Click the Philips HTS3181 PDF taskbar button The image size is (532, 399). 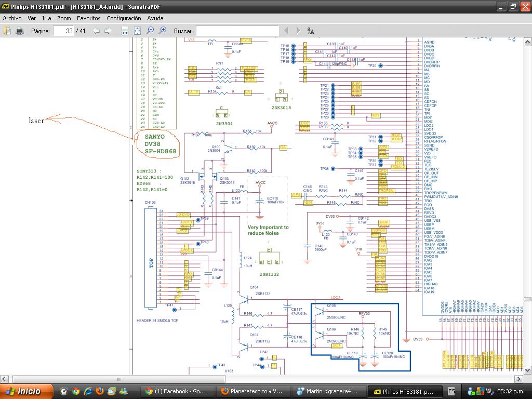point(404,392)
